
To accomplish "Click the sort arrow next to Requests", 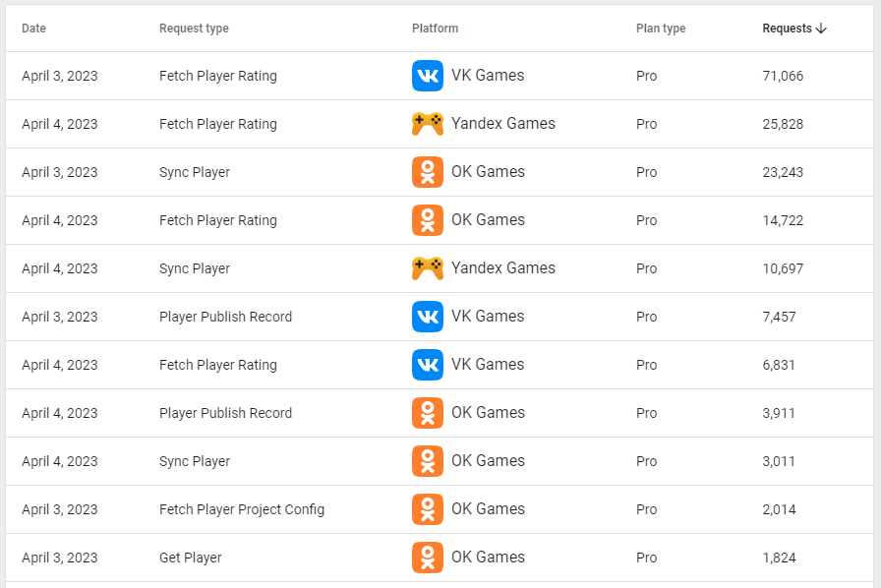I will click(x=822, y=29).
